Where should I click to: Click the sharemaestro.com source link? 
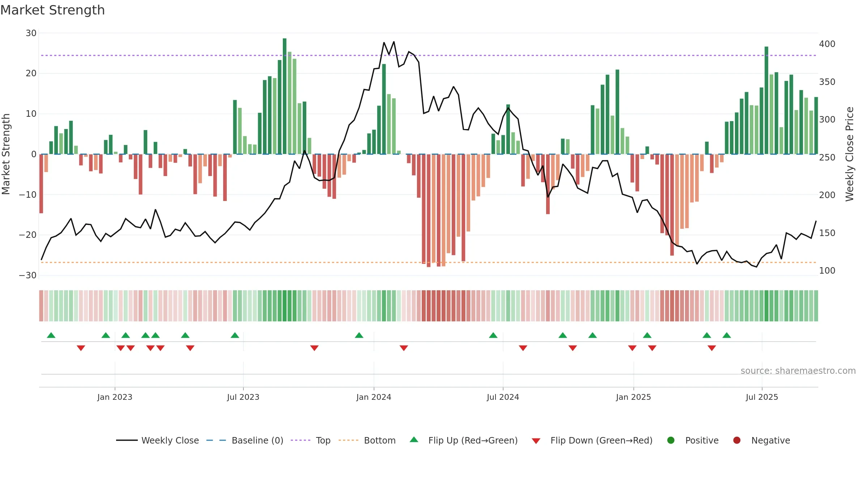point(798,371)
